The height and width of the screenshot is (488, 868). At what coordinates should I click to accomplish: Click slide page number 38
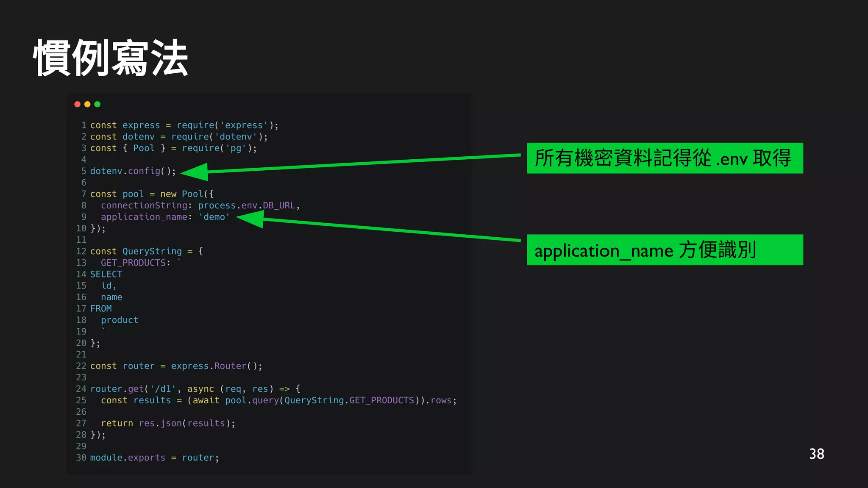click(817, 454)
